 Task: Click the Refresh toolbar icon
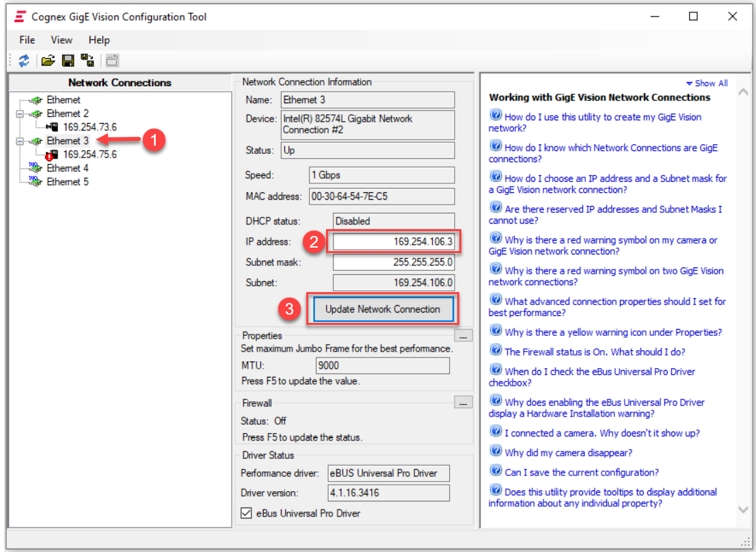24,61
